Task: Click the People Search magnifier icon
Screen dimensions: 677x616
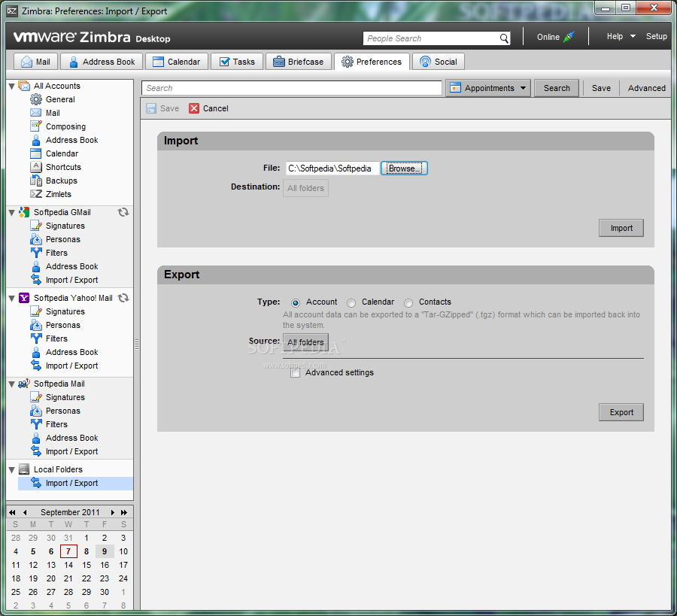Action: click(x=504, y=38)
